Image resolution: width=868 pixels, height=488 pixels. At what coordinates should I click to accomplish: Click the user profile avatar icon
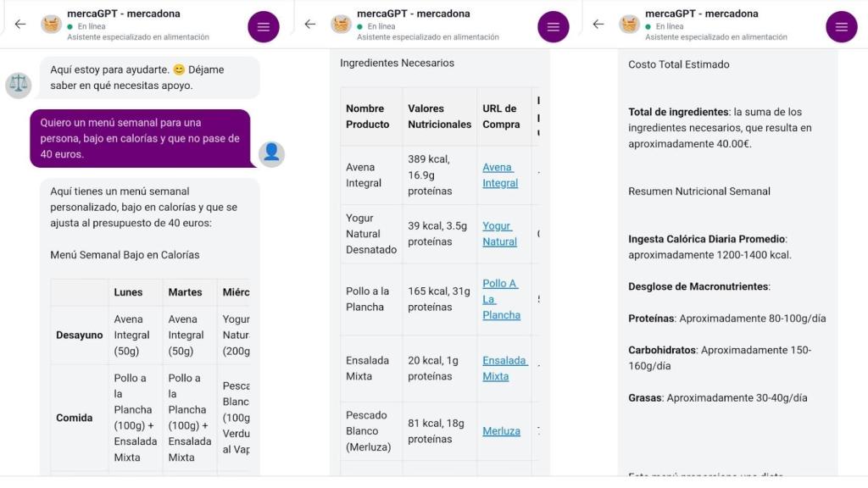(x=271, y=153)
